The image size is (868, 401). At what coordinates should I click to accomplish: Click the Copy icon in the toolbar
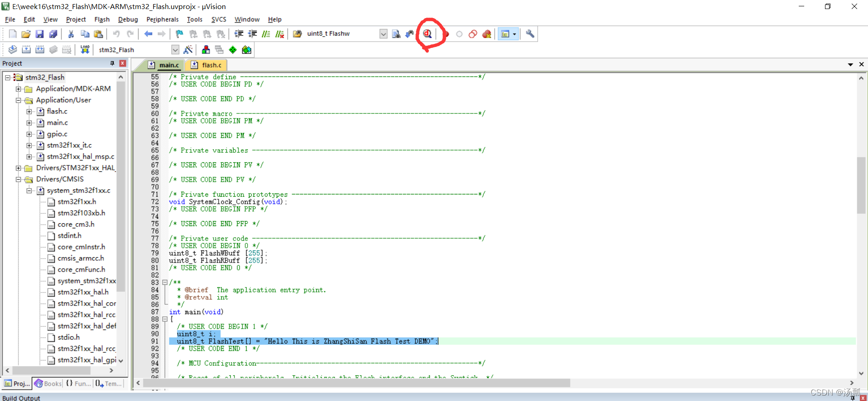pos(85,34)
